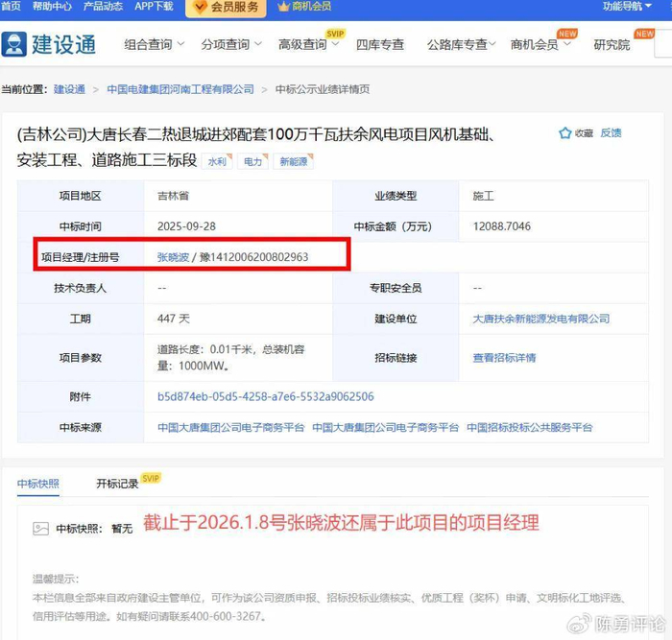
Task: Click the 新能源 tag
Action: 294,161
